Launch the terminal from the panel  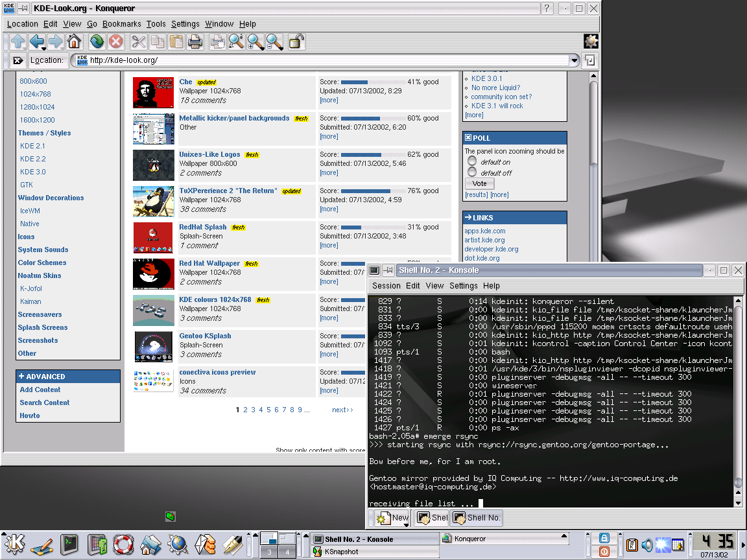69,544
